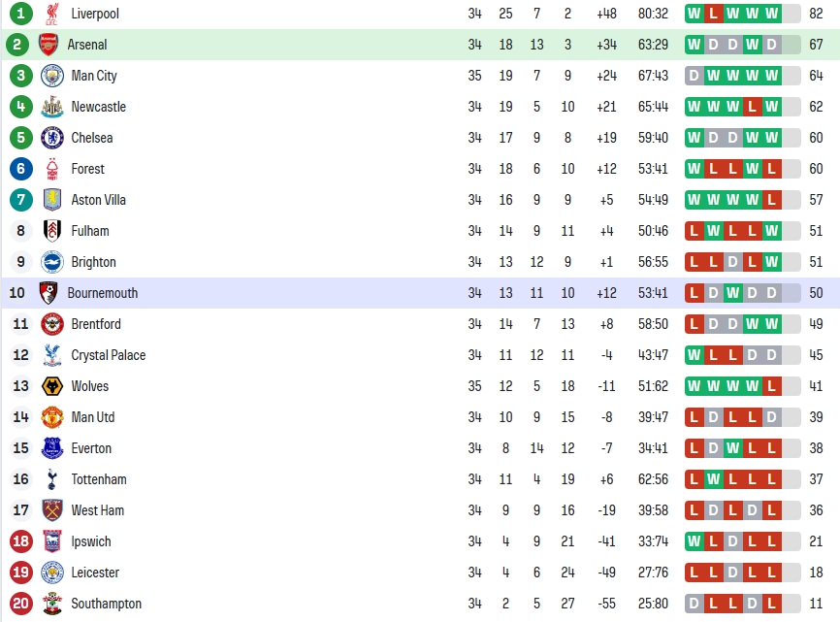This screenshot has width=840, height=622.
Task: Click the Chelsea badge icon
Action: [x=52, y=138]
